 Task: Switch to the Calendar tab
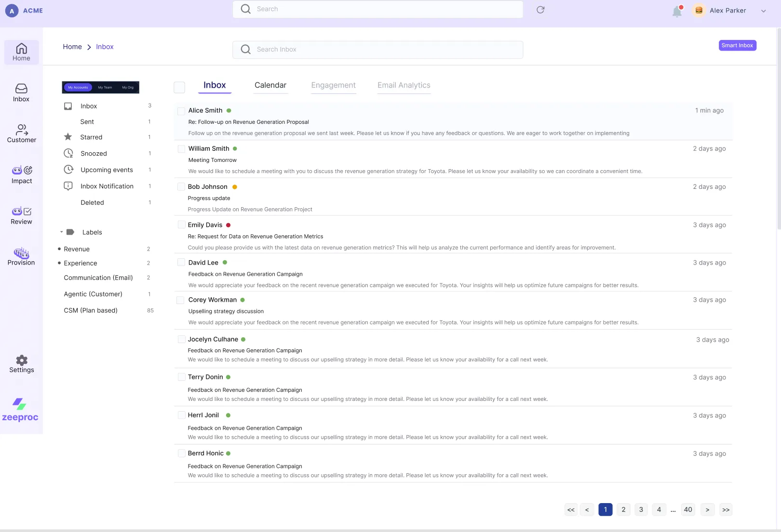[270, 85]
